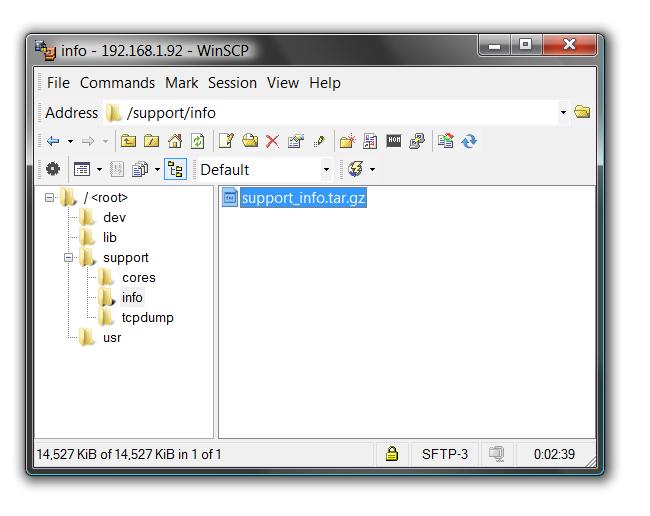Open Preferences with the gear icon
The width and height of the screenshot is (650, 516).
pyautogui.click(x=52, y=169)
